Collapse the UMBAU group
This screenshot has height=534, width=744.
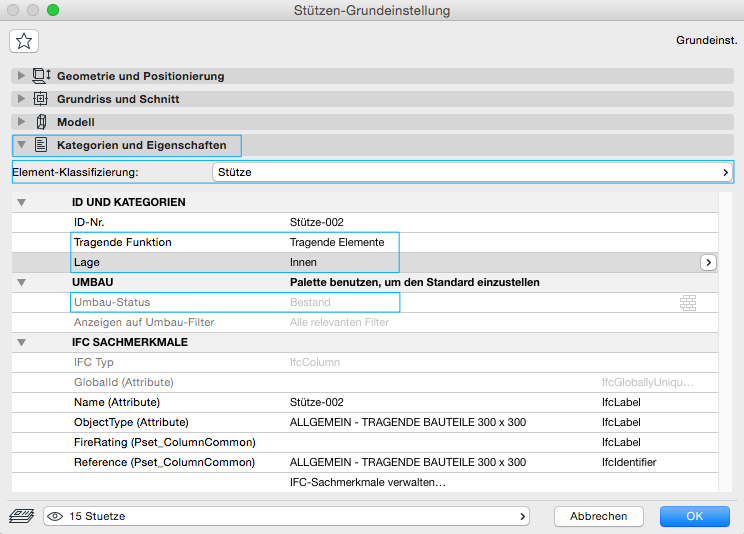point(49,282)
